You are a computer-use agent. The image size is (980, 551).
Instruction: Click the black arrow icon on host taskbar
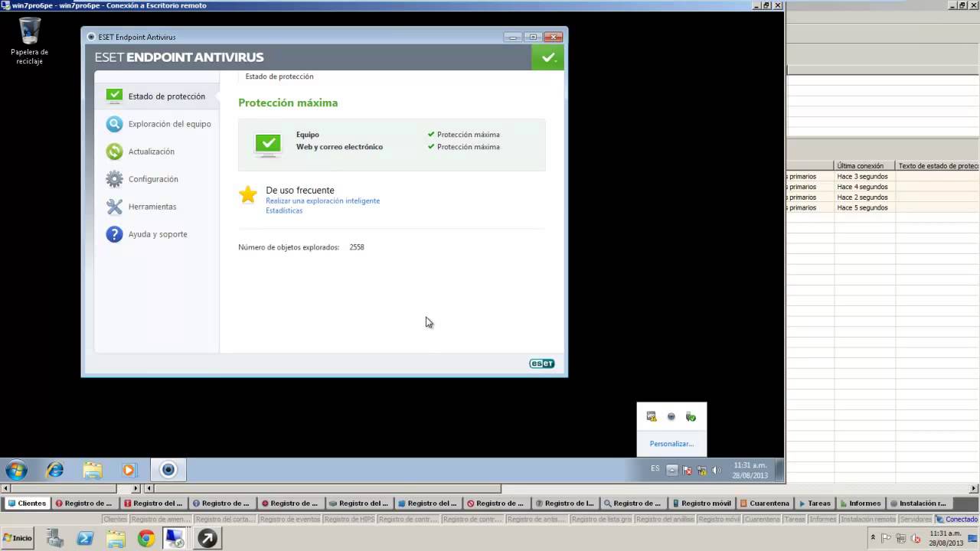click(x=207, y=539)
